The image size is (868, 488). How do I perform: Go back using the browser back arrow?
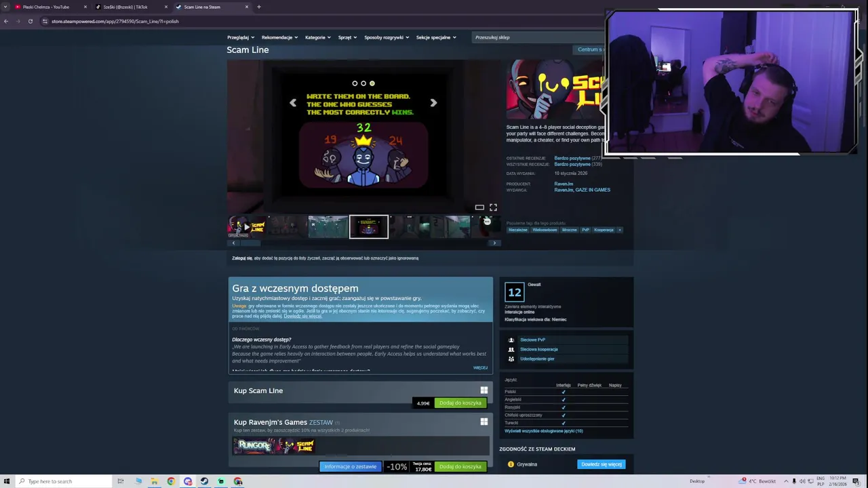6,21
